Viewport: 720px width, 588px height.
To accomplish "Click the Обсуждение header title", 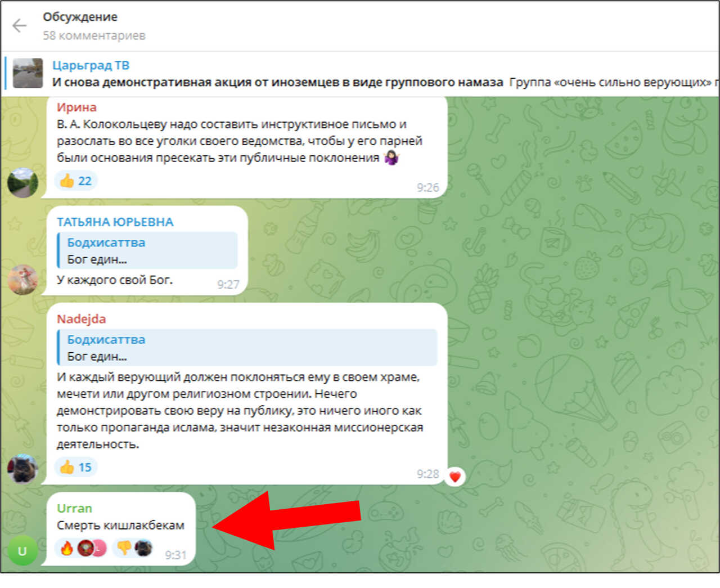I will pos(80,17).
